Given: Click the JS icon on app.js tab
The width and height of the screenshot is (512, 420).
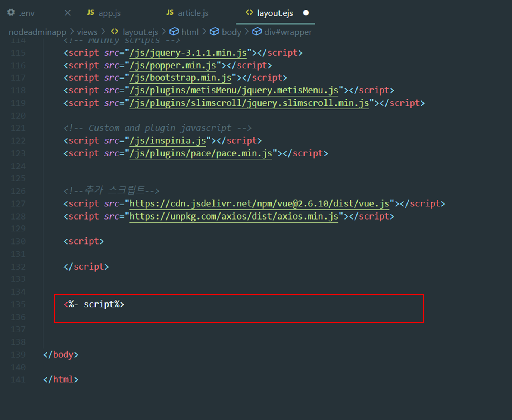Looking at the screenshot, I should point(90,12).
